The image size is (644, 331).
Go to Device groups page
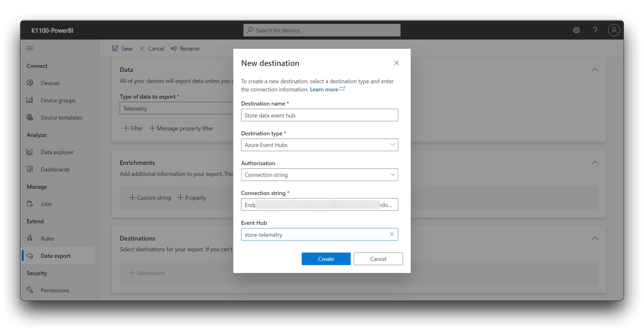click(x=58, y=100)
